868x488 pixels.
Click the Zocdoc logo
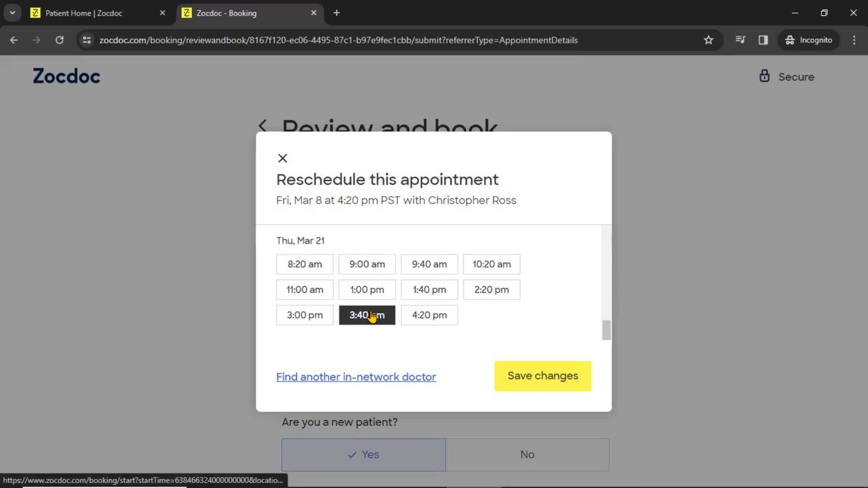(66, 76)
